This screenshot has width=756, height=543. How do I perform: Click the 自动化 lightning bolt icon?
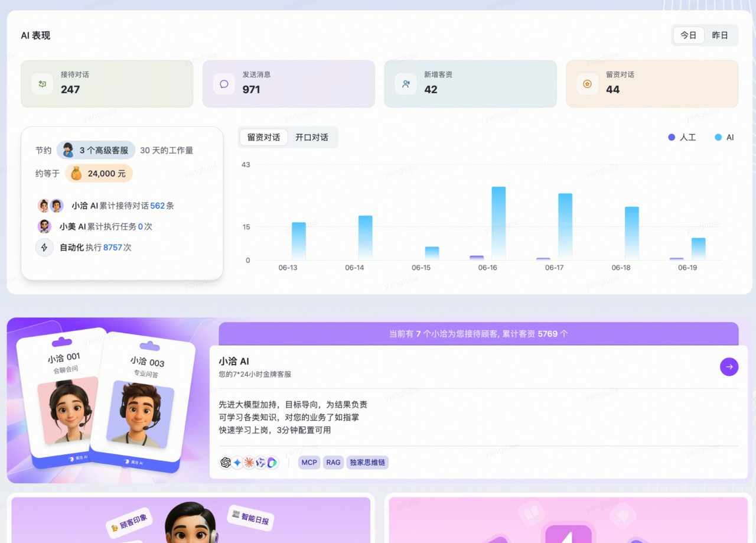(44, 248)
